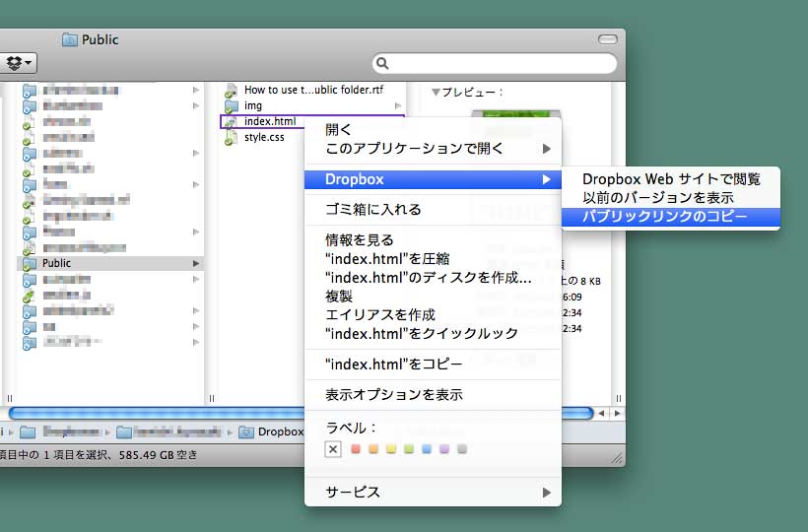
Task: Apply the red label color
Action: [x=356, y=449]
